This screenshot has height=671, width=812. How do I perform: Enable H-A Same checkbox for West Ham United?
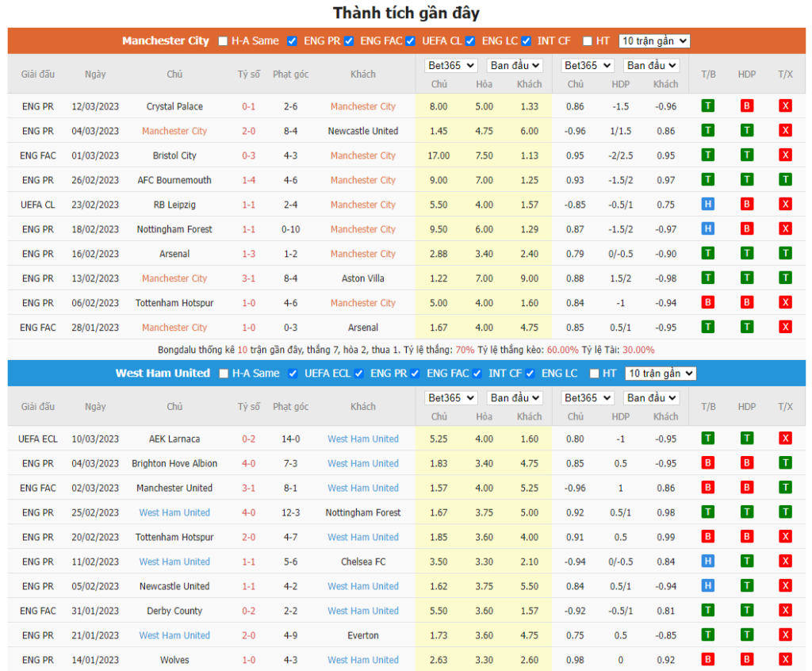tap(224, 374)
